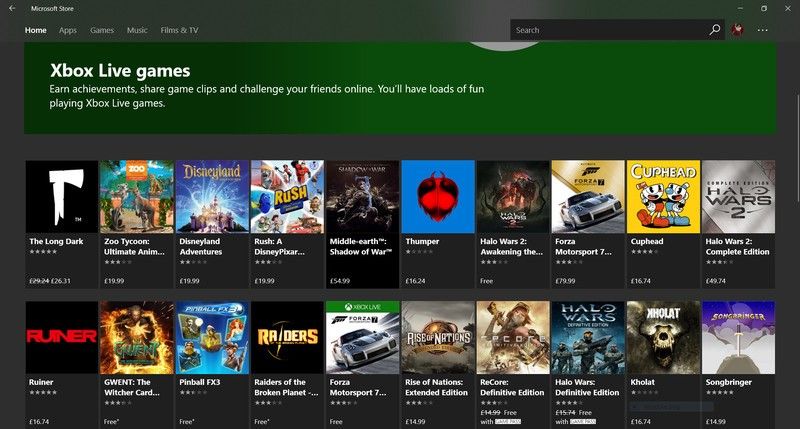Open the Music tab
Viewport: 800px width, 429px height.
point(137,30)
